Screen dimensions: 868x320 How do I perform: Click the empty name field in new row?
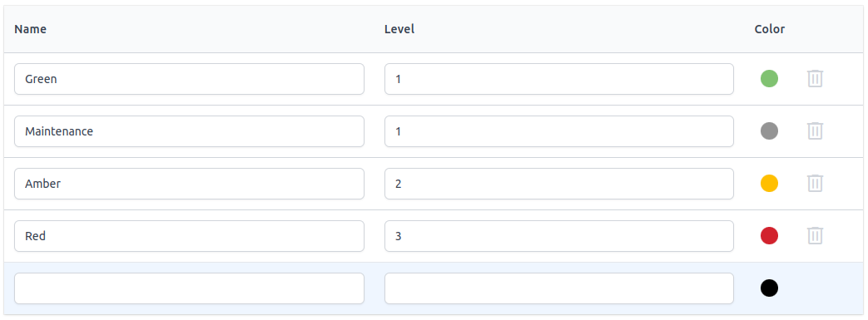(189, 288)
